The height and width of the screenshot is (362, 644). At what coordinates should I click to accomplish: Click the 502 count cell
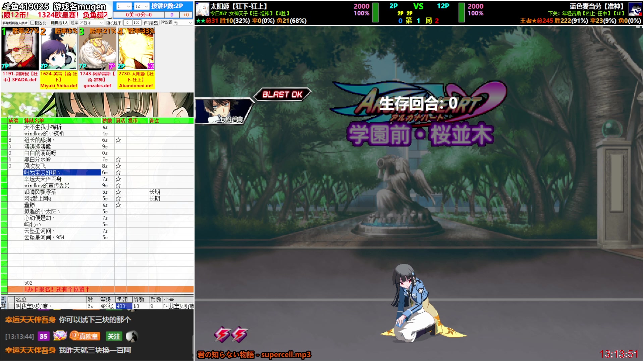tap(62, 283)
